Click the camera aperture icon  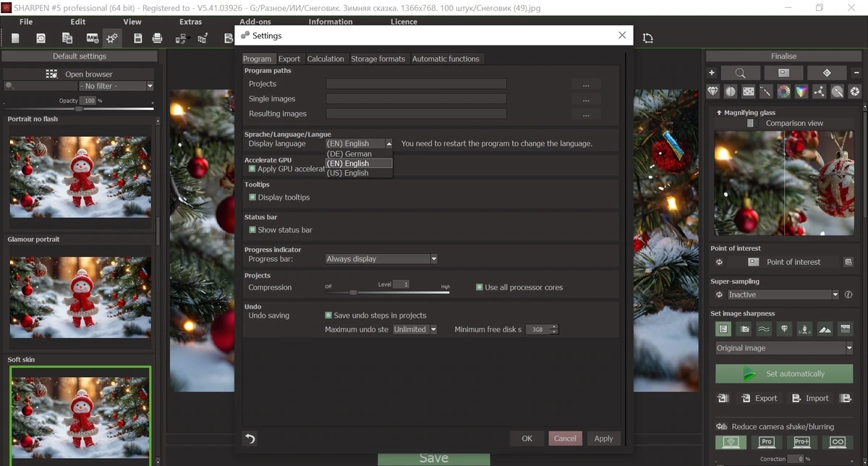[854, 91]
